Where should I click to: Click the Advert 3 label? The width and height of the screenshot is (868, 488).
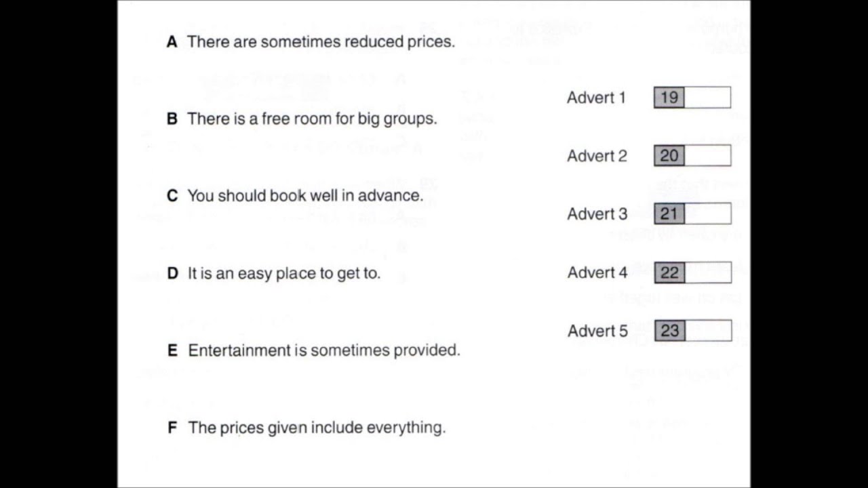tap(597, 214)
